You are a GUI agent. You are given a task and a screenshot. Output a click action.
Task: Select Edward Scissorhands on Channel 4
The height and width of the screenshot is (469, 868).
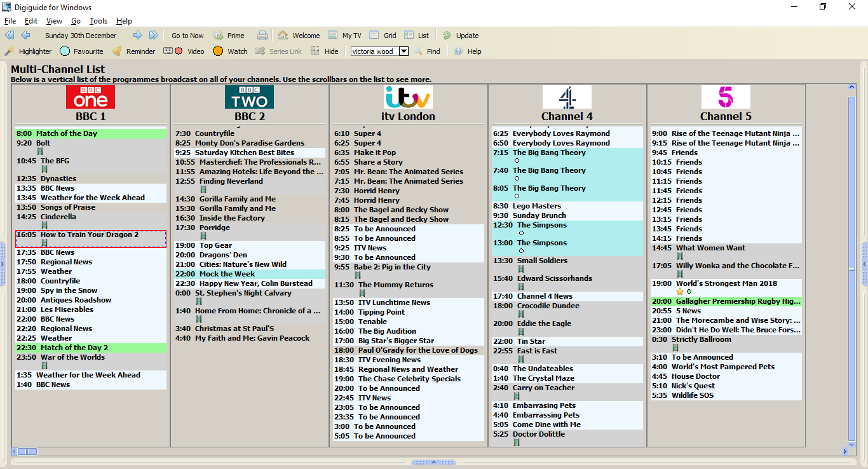click(567, 283)
